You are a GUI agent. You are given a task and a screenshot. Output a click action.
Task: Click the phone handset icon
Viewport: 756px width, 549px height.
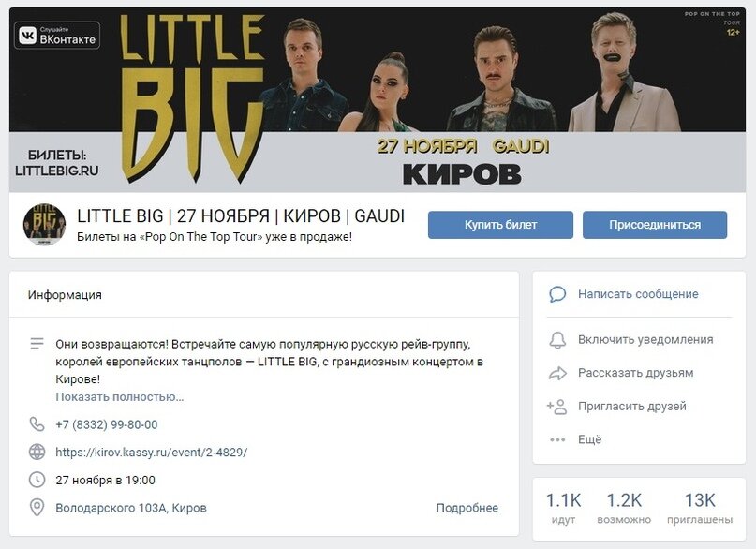[x=37, y=424]
